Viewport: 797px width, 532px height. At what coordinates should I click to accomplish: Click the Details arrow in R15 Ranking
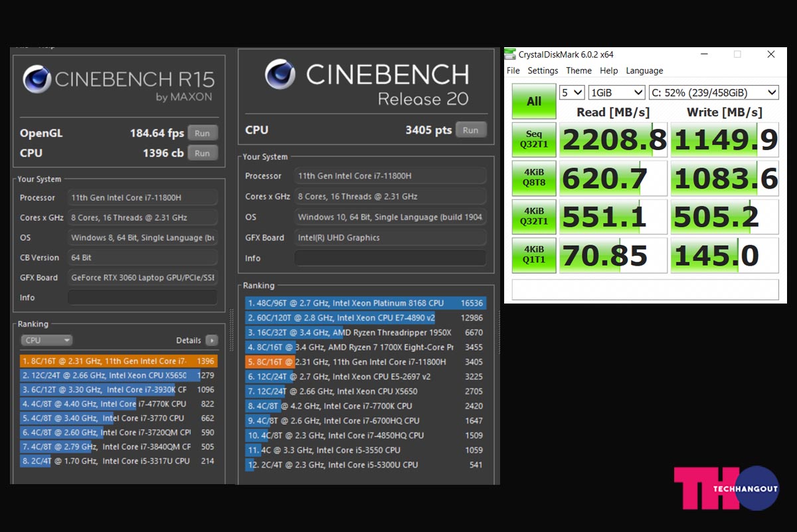coord(211,340)
